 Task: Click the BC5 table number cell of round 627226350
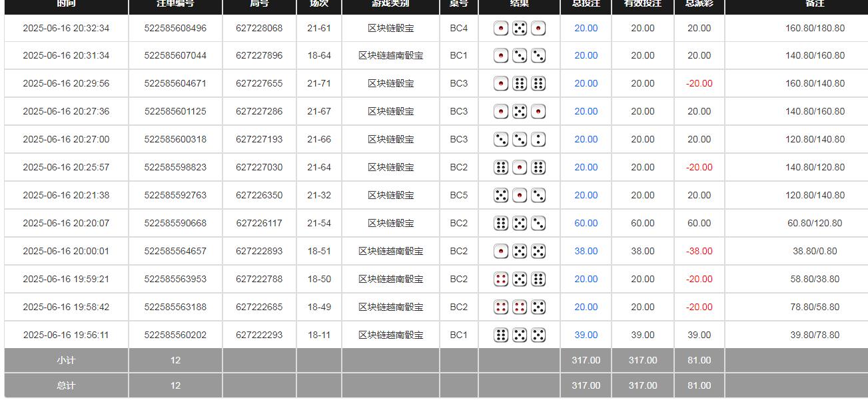pyautogui.click(x=459, y=195)
